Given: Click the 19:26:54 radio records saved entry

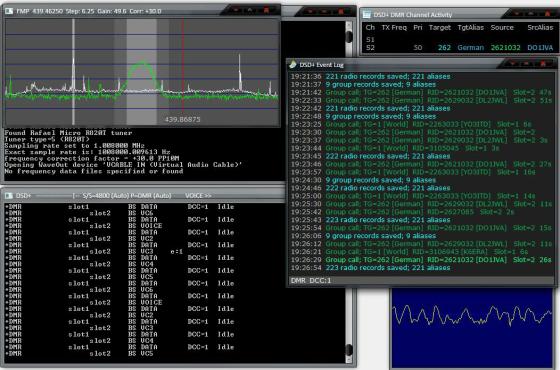Looking at the screenshot, I should click(370, 268).
